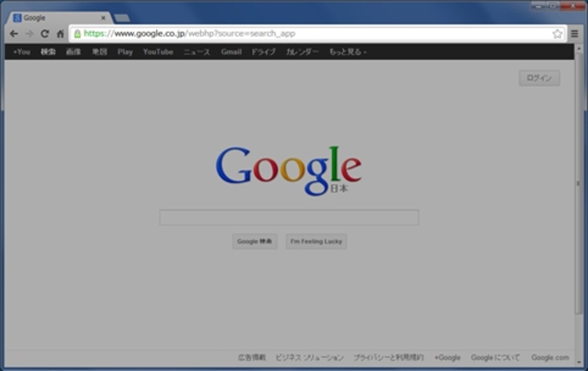Bookmark this page with the star icon
588x371 pixels.
click(x=557, y=34)
